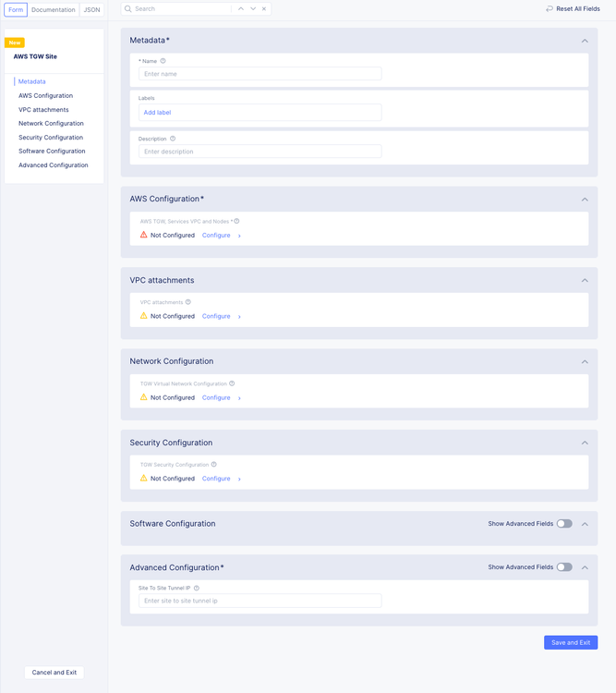The image size is (616, 693).
Task: Click the Description help icon
Action: pyautogui.click(x=173, y=139)
